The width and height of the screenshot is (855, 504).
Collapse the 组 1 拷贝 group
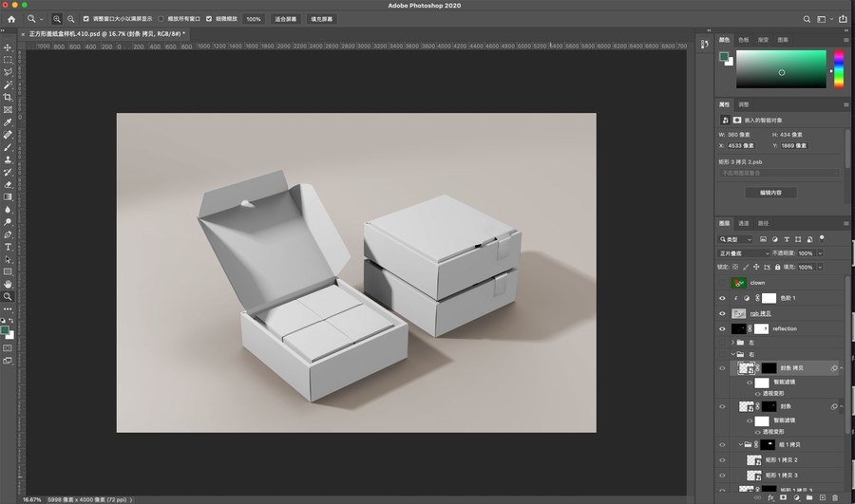740,444
